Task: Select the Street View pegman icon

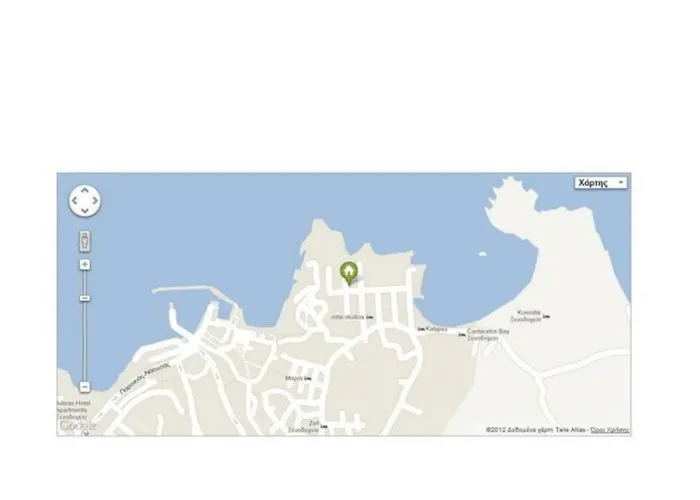Action: [x=85, y=241]
